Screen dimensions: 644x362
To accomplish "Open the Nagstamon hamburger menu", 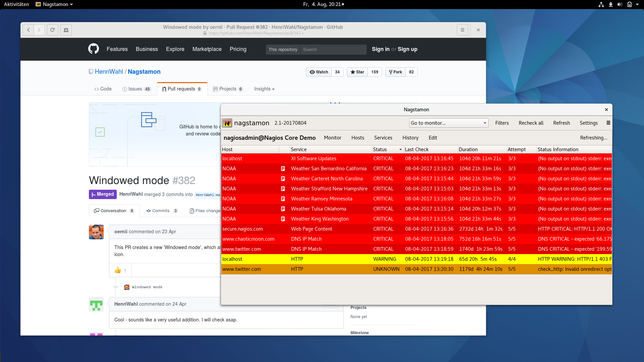I will [x=608, y=123].
